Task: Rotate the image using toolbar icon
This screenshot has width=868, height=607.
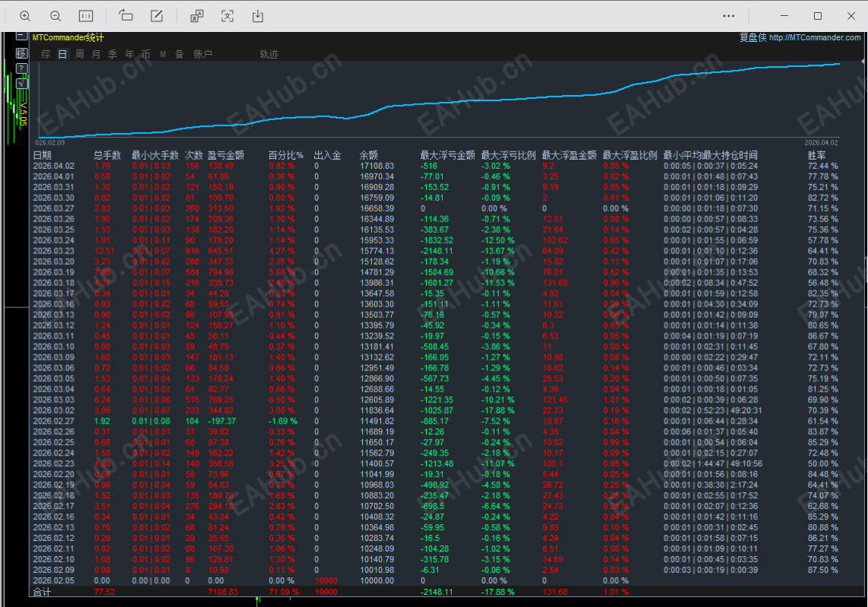Action: tap(126, 16)
